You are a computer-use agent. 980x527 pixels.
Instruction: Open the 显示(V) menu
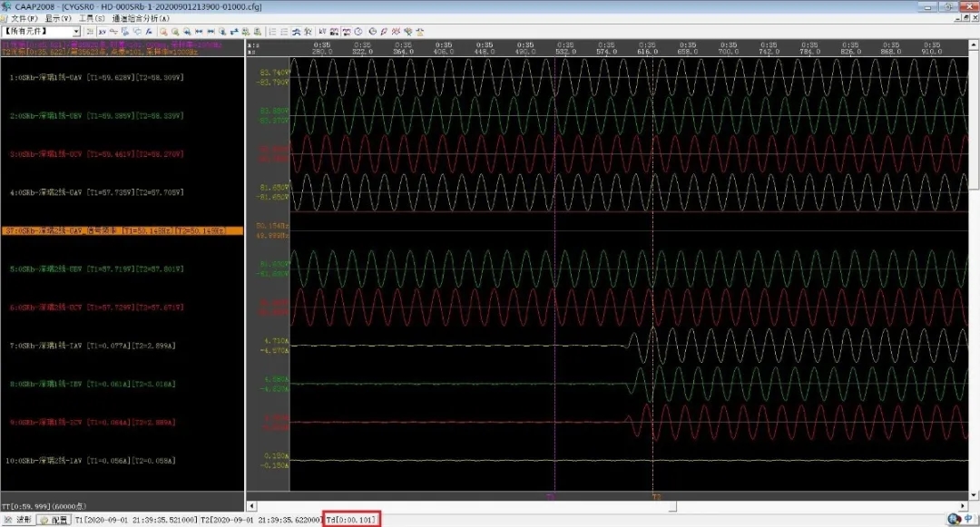click(x=59, y=18)
